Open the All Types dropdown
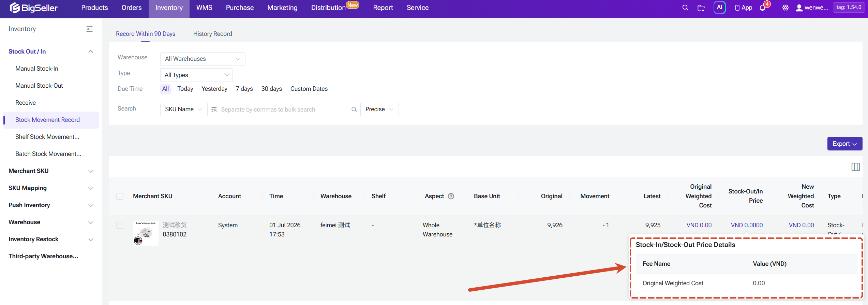 (x=196, y=75)
